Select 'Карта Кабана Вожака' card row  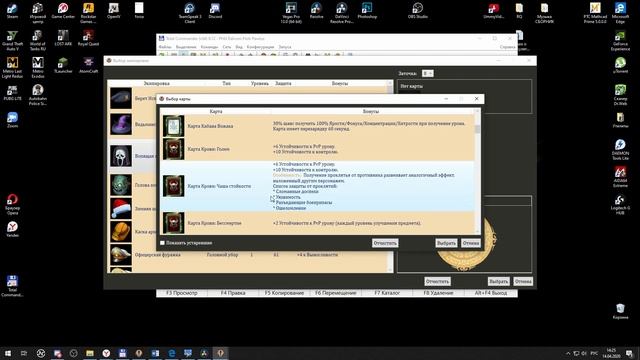click(318, 126)
